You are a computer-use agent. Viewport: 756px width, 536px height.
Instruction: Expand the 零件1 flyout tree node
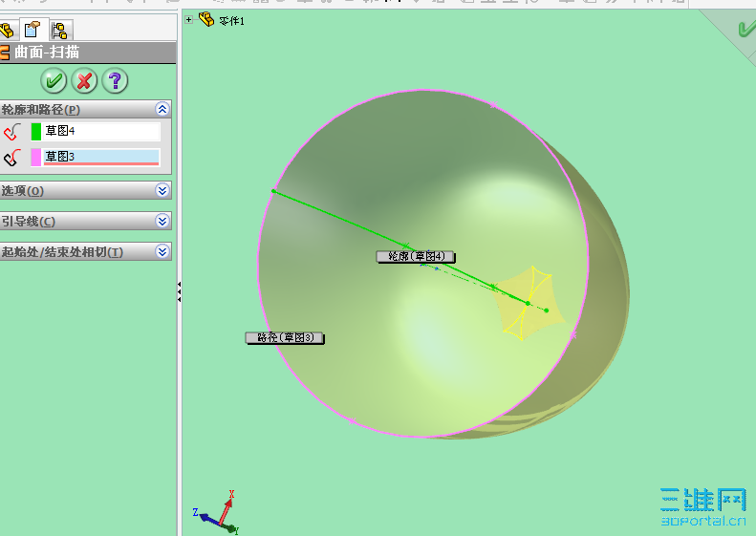point(189,20)
